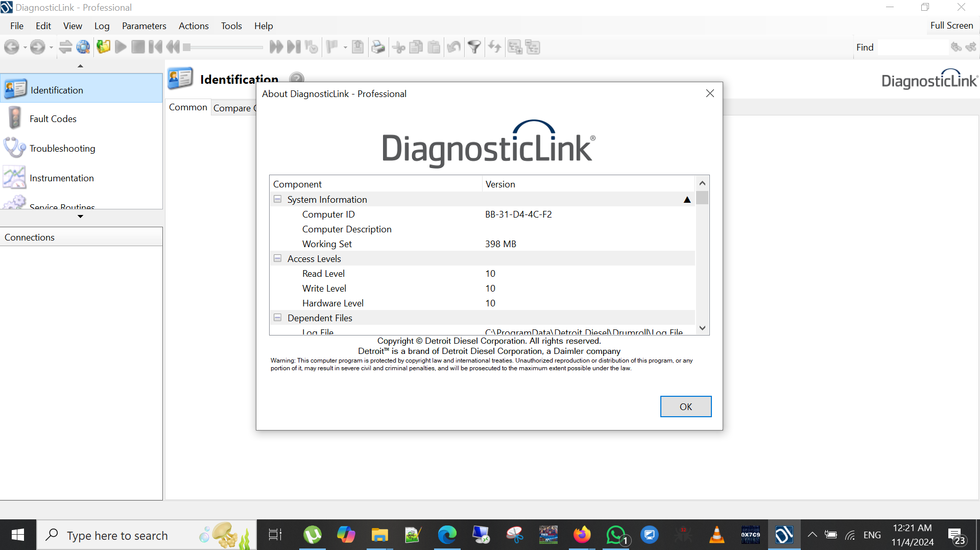Switch to the Common tab
980x550 pixels.
pyautogui.click(x=188, y=107)
